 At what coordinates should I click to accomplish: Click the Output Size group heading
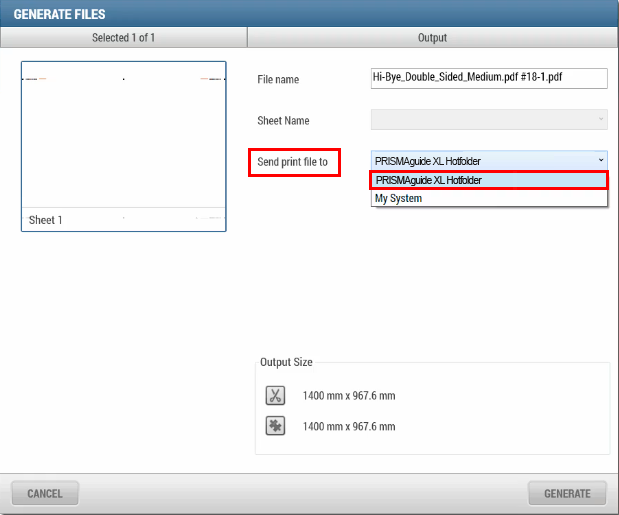286,362
